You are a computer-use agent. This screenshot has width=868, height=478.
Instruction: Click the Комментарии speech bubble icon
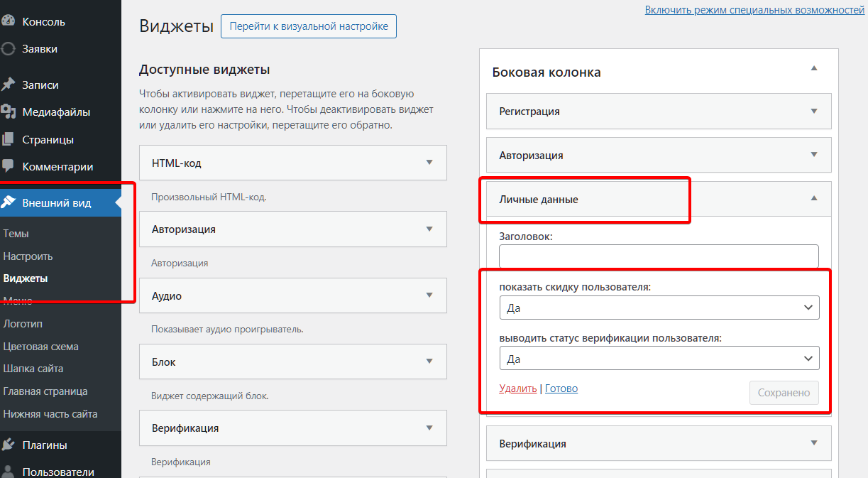9,166
